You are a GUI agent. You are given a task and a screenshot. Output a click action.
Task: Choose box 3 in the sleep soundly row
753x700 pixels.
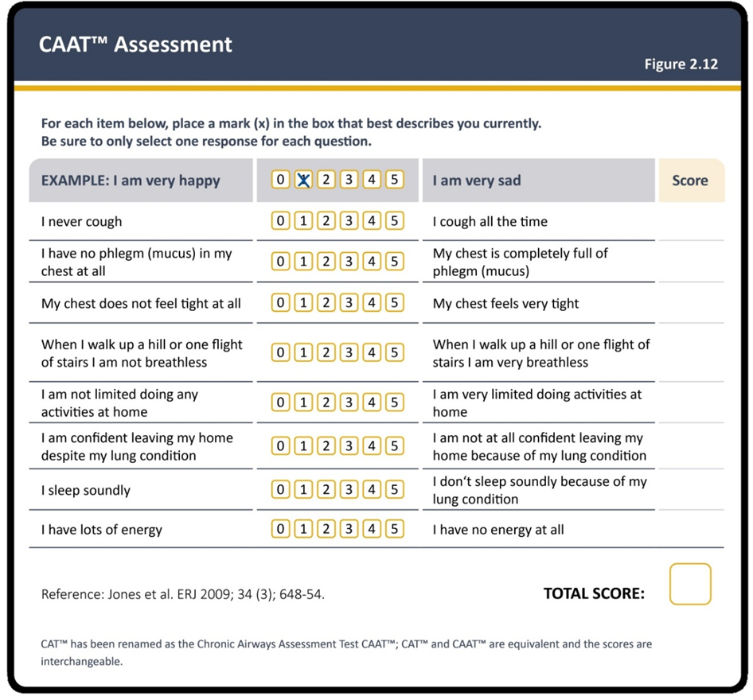(x=349, y=489)
